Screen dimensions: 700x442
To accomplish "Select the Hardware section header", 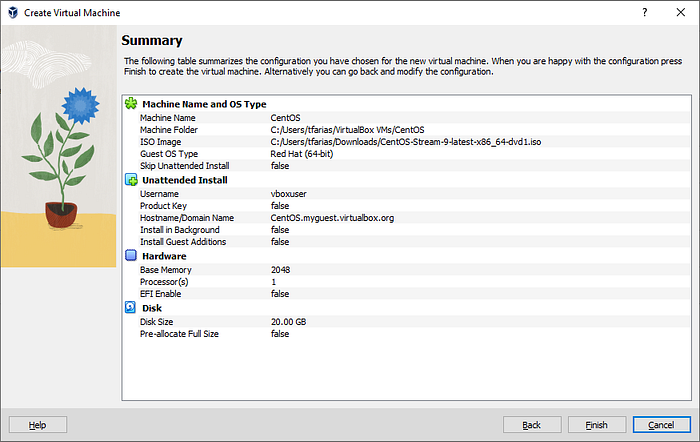I will [164, 256].
